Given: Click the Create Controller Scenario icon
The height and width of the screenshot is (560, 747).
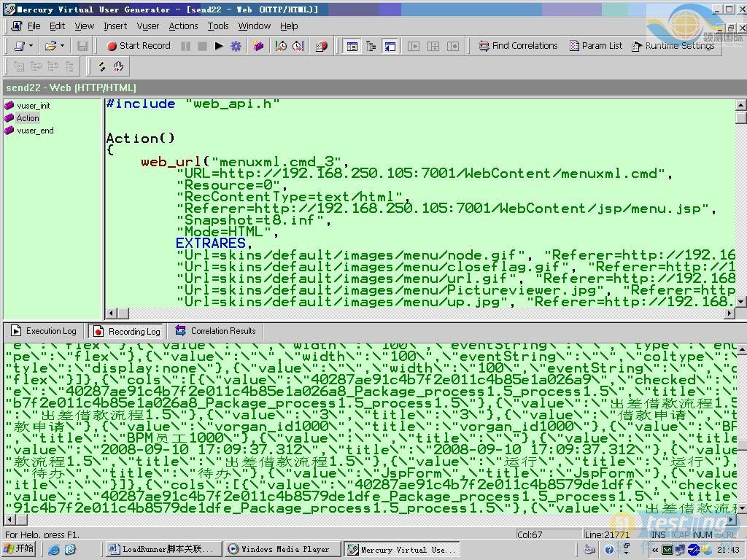Looking at the screenshot, I should [322, 46].
